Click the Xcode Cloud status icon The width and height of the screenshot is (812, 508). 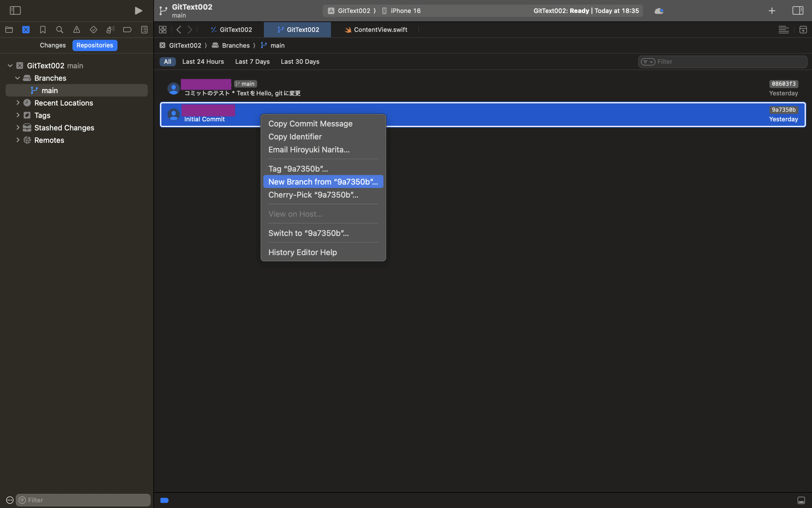(659, 11)
